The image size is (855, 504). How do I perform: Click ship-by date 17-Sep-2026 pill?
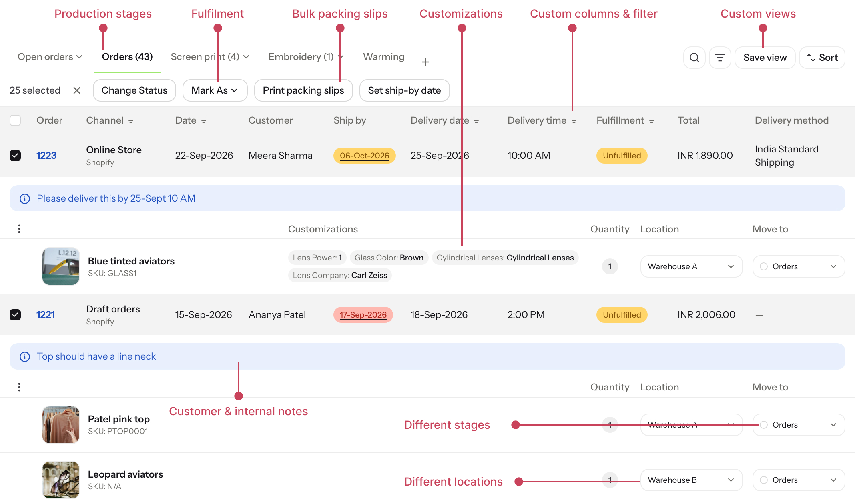363,315
